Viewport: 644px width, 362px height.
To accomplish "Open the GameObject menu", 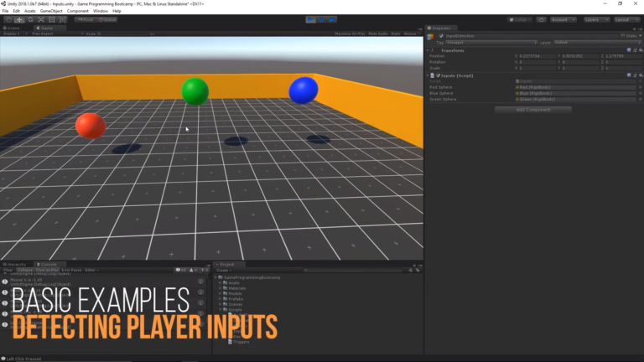I will (51, 11).
